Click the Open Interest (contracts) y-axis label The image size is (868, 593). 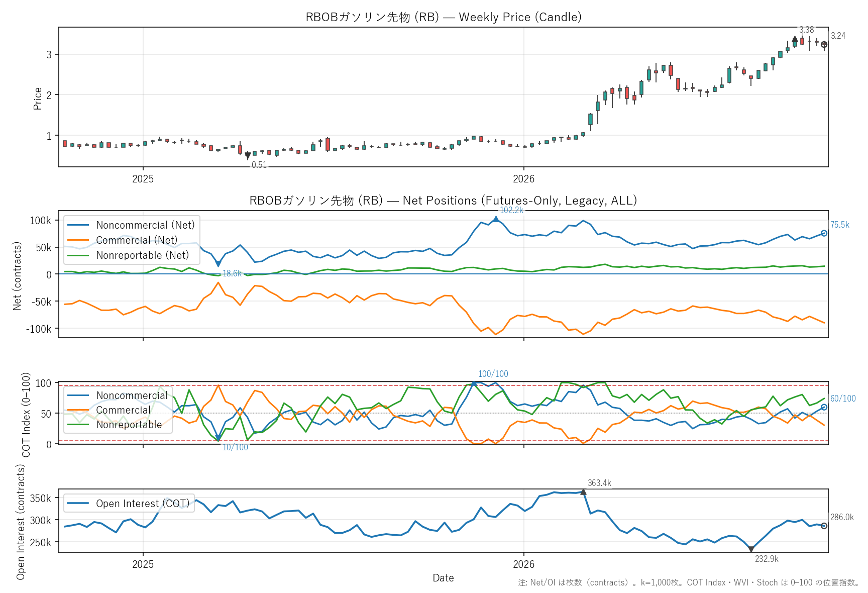coord(21,522)
